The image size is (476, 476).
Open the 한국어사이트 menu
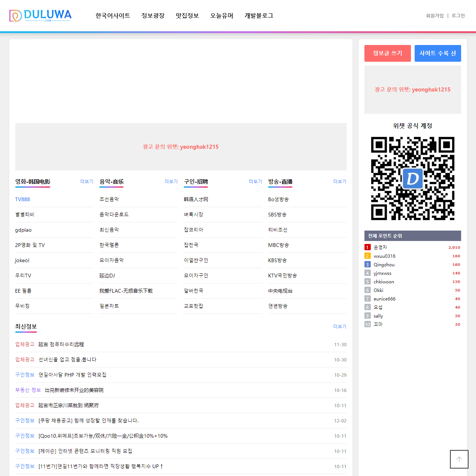(113, 16)
